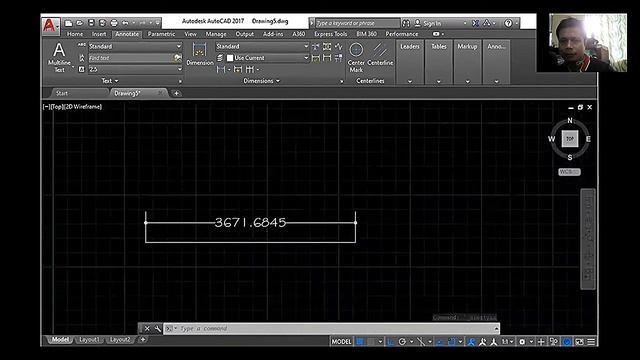
Task: Click the keyword search box in title bar
Action: point(357,23)
